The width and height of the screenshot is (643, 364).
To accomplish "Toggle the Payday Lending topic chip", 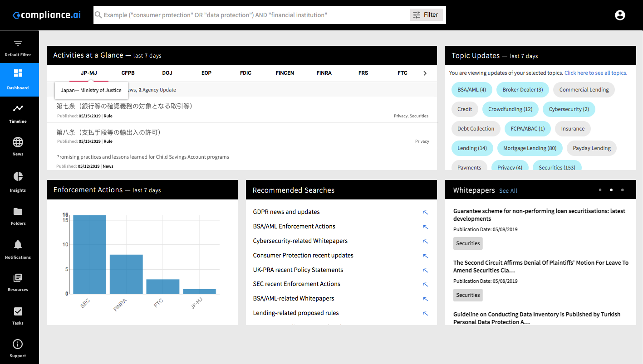I will click(592, 148).
